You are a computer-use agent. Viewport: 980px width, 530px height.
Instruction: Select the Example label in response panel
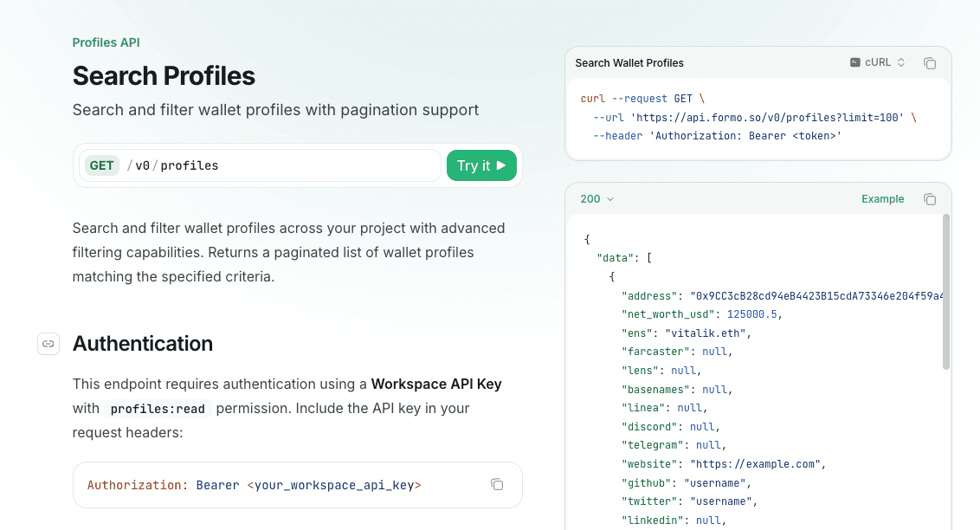click(882, 199)
